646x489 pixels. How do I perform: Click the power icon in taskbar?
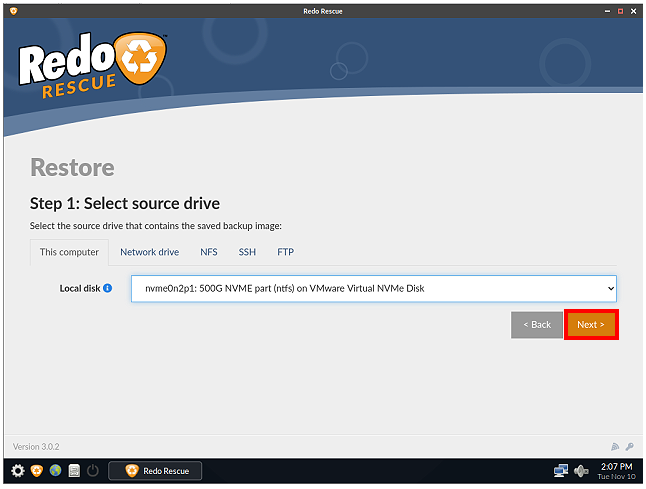(93, 470)
